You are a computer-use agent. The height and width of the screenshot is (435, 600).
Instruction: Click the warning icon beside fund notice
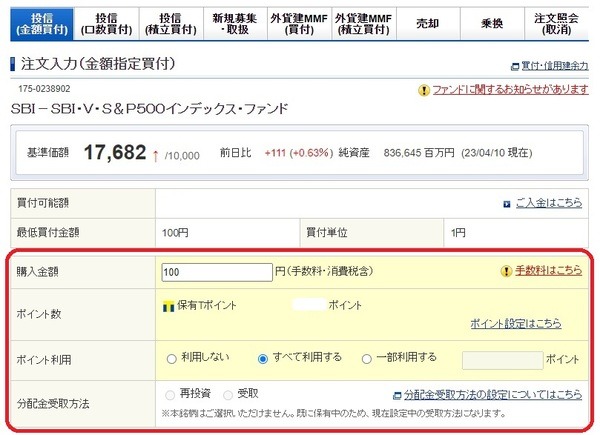point(424,91)
